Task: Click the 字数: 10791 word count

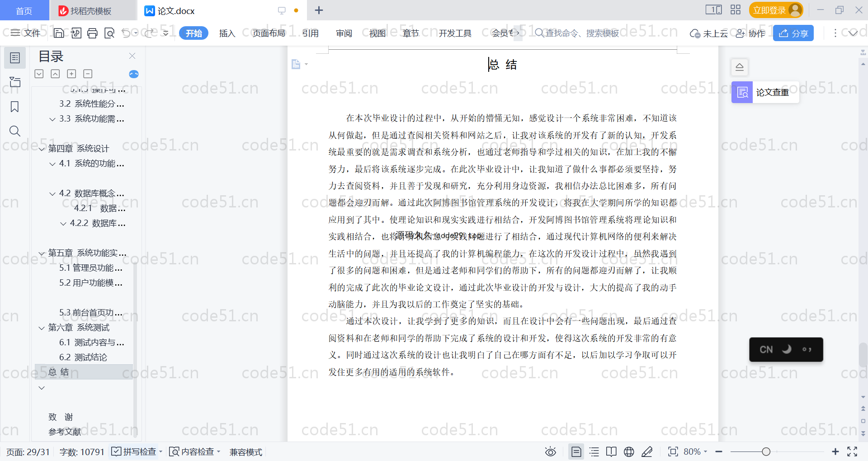Action: pyautogui.click(x=82, y=452)
